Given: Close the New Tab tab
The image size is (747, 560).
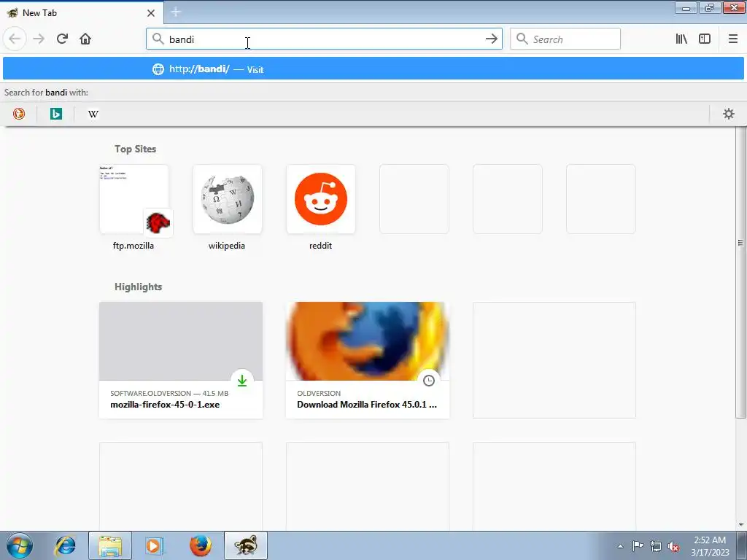Looking at the screenshot, I should pos(151,13).
